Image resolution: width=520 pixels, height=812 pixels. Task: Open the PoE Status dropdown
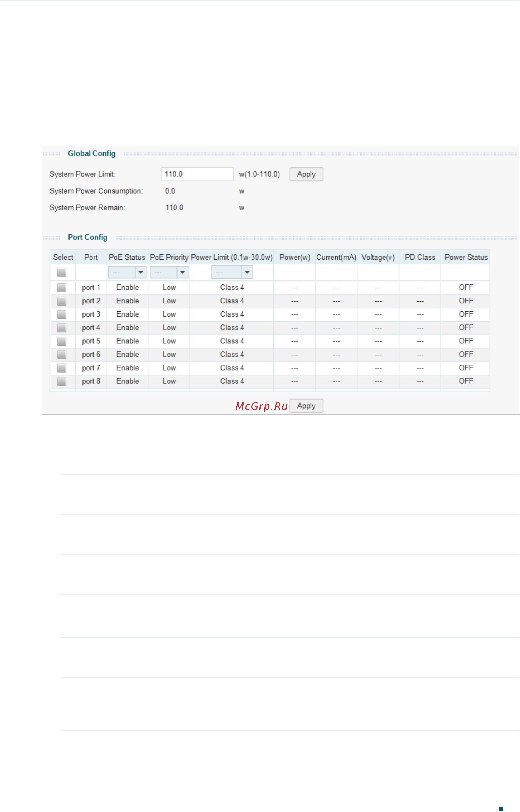pos(127,272)
